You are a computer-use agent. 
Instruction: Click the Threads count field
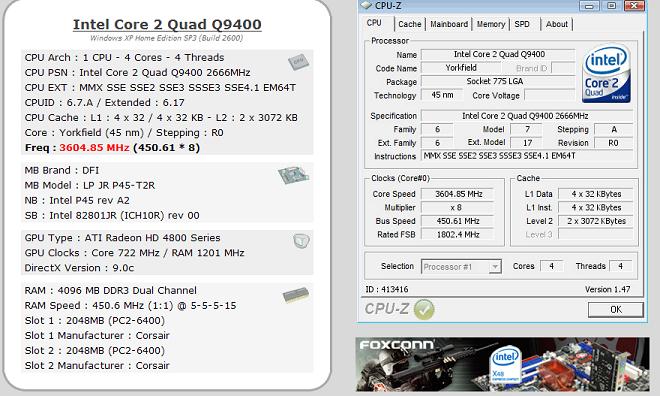(x=620, y=266)
